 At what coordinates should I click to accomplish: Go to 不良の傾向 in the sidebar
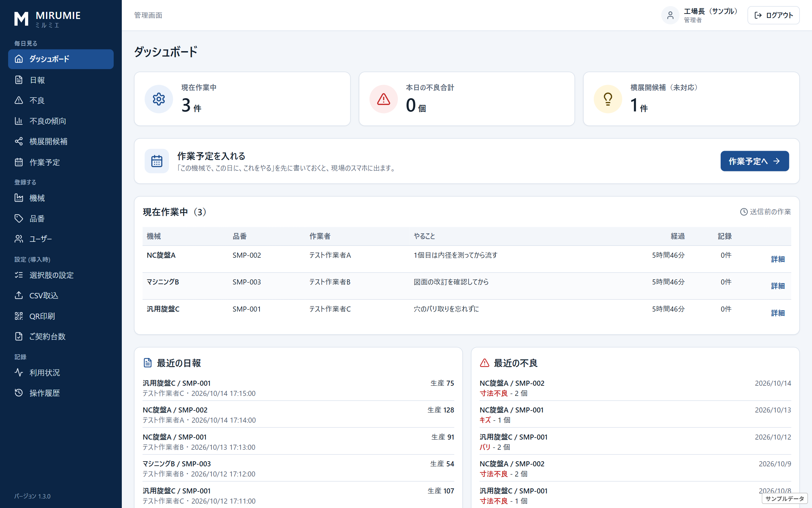click(x=61, y=121)
